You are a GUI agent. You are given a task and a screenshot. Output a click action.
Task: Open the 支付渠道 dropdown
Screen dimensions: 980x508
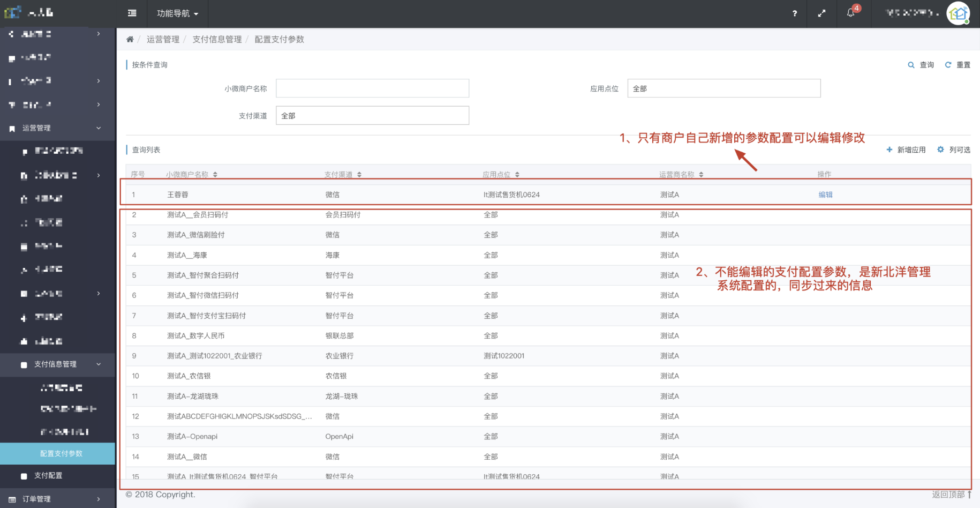(x=372, y=115)
